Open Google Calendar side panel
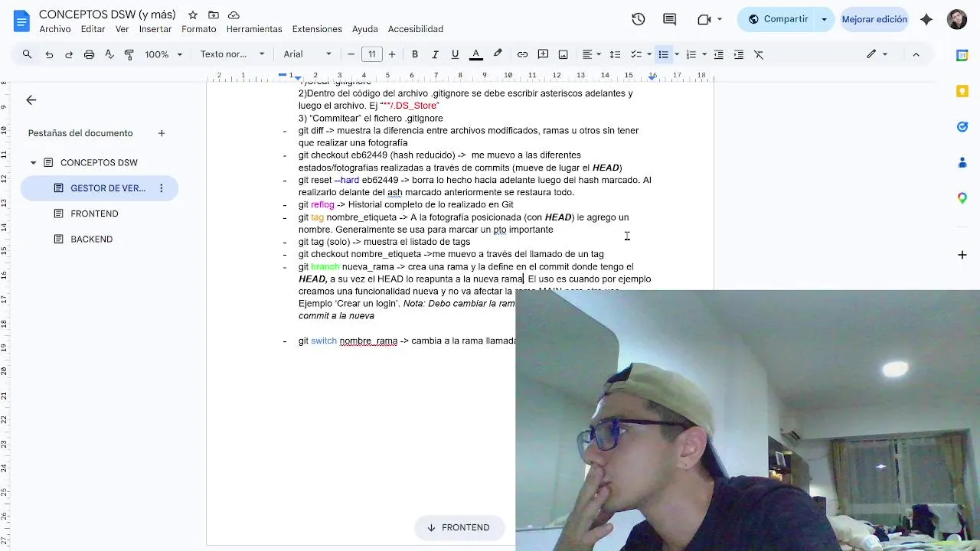Viewport: 980px width, 551px height. 962,55
